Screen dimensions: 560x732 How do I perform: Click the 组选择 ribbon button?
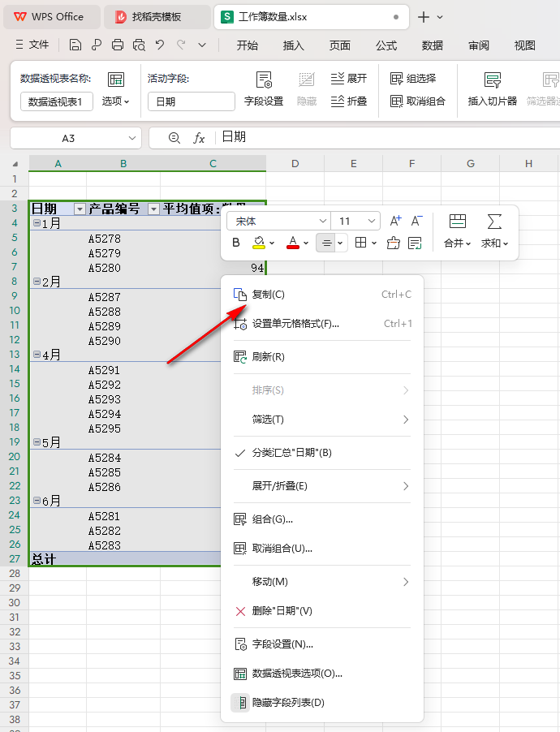click(413, 79)
